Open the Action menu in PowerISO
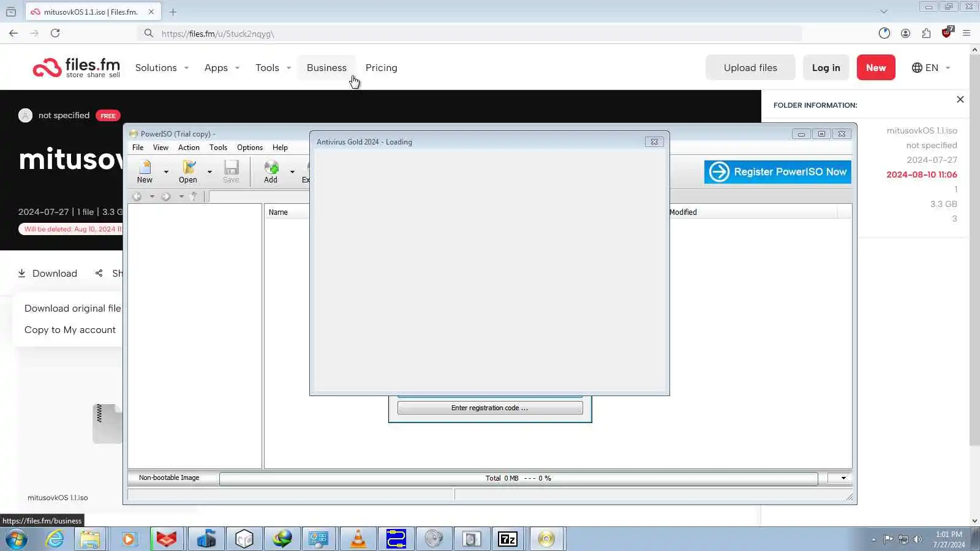This screenshot has width=980, height=551. point(189,148)
